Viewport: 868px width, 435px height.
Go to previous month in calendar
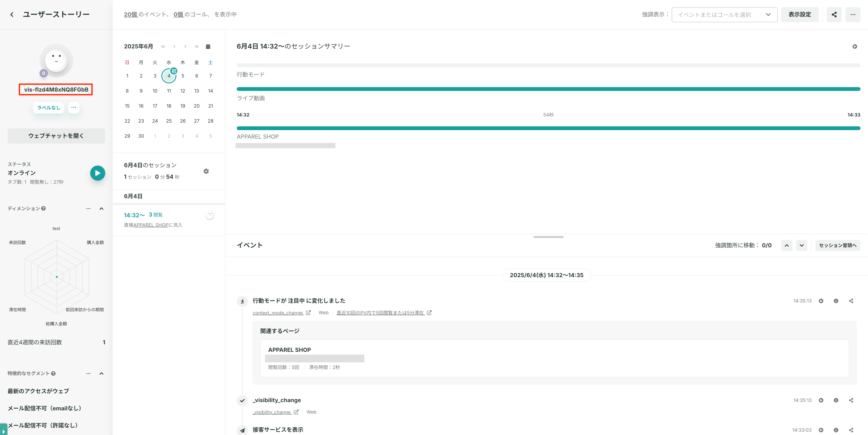(174, 47)
